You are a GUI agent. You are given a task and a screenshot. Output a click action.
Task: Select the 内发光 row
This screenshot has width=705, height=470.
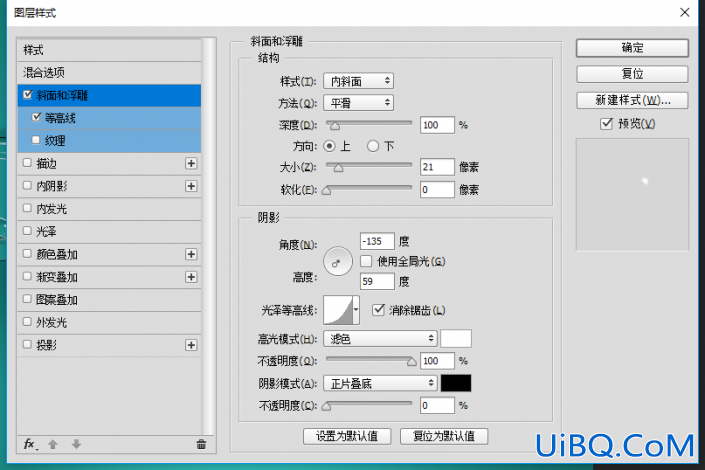(109, 209)
